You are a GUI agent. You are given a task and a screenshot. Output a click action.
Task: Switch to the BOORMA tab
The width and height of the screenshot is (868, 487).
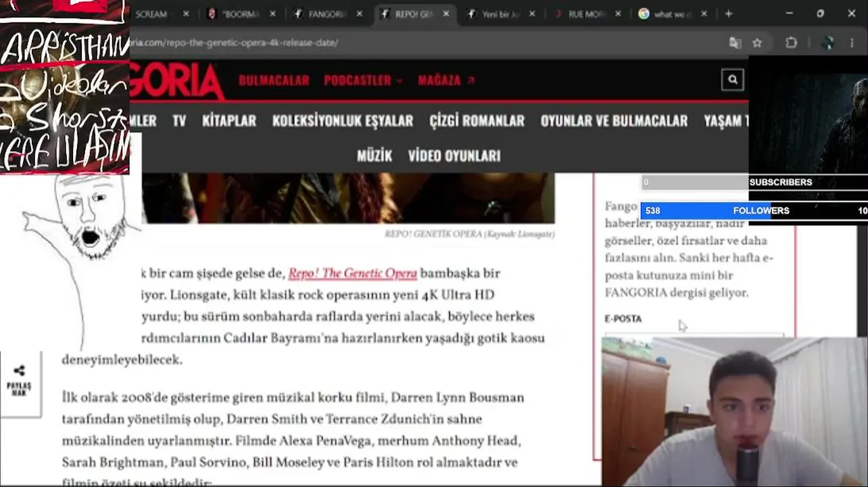pos(240,14)
